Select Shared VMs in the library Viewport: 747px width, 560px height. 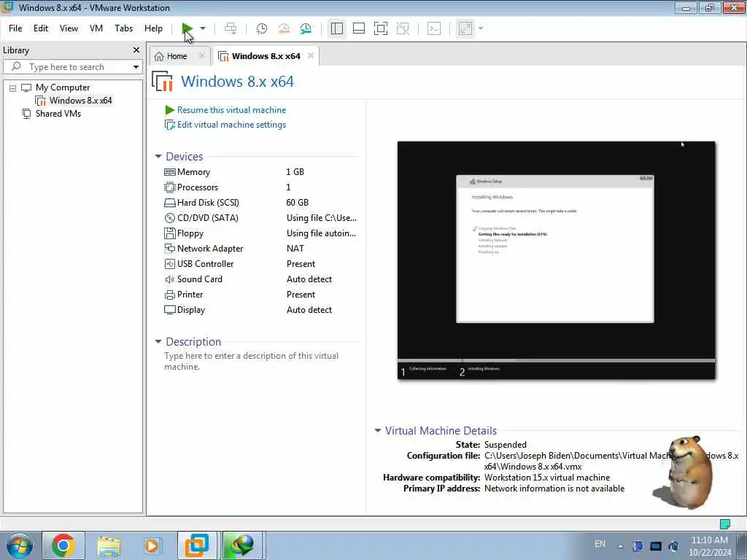[x=58, y=114]
